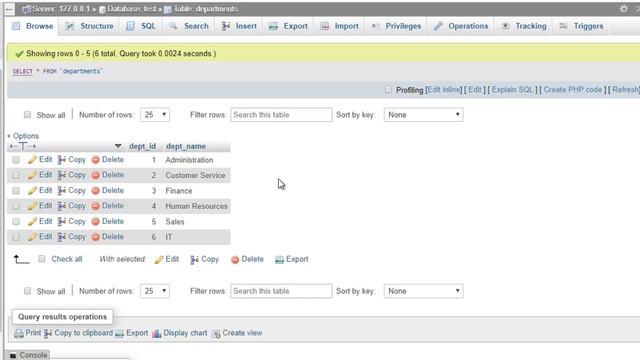Click the Edit pencil icon for Administration row

[x=32, y=160]
